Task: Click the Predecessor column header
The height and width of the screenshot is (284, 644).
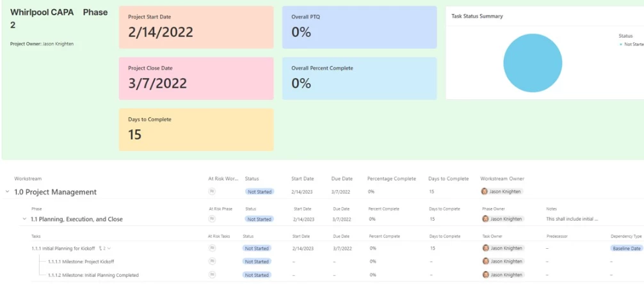Action: coord(558,237)
